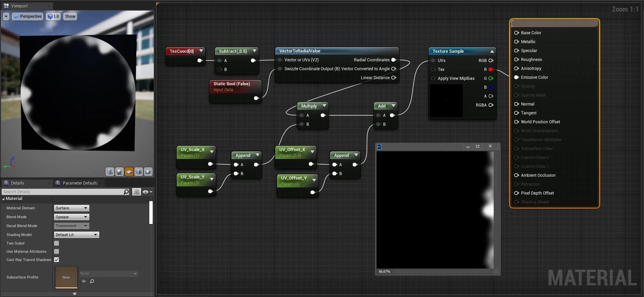
Task: Toggle Use Material Attributes checkbox
Action: tap(56, 251)
